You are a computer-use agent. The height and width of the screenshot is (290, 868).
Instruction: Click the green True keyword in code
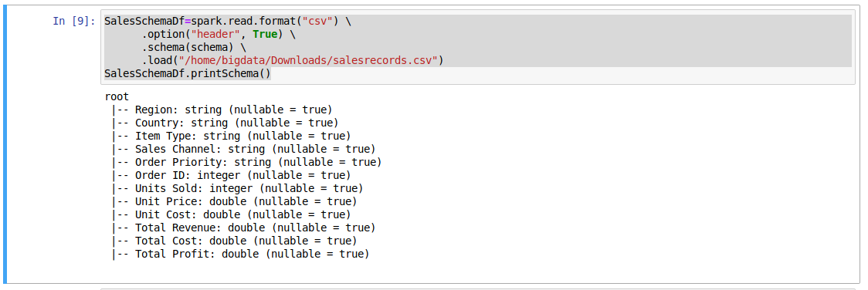(265, 34)
